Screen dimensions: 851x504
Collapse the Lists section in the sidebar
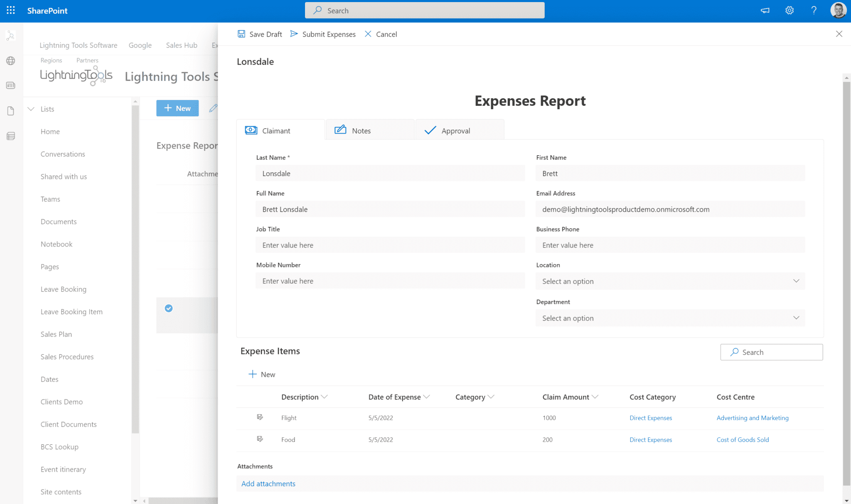(31, 109)
